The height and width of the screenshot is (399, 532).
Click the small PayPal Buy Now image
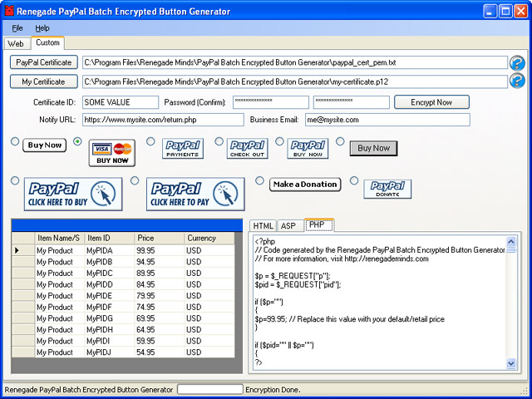point(308,149)
